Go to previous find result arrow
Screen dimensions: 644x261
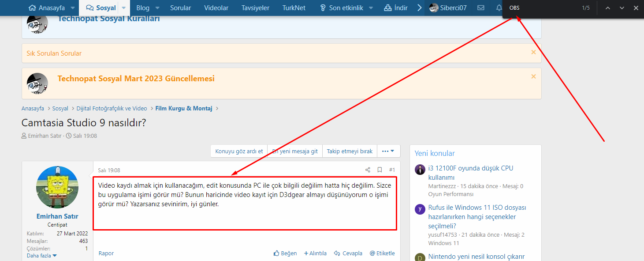pos(608,8)
